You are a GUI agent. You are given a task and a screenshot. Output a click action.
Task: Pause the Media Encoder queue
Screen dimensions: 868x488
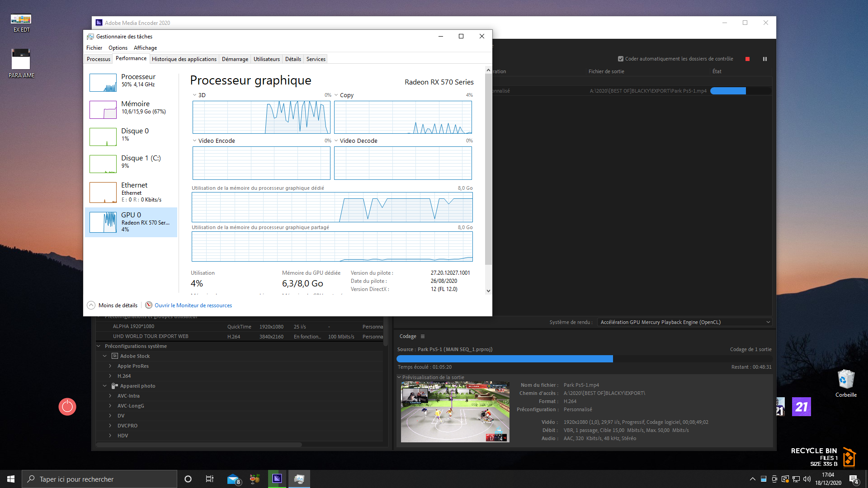[x=765, y=59]
